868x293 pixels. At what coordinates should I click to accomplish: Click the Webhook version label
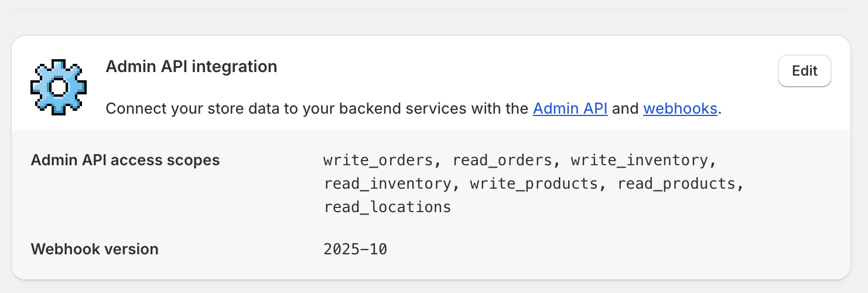94,249
